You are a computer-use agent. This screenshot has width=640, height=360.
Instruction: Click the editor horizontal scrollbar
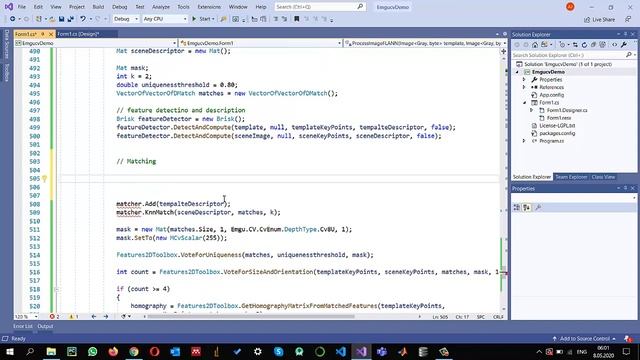click(251, 317)
